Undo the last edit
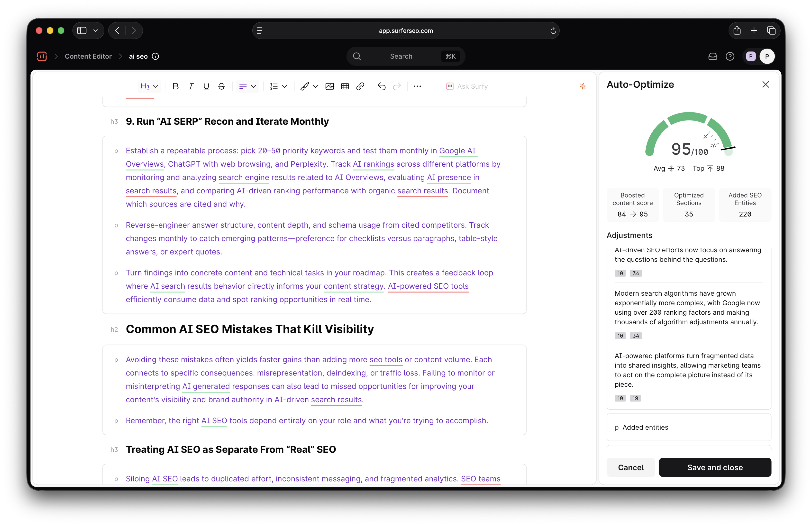 click(382, 86)
